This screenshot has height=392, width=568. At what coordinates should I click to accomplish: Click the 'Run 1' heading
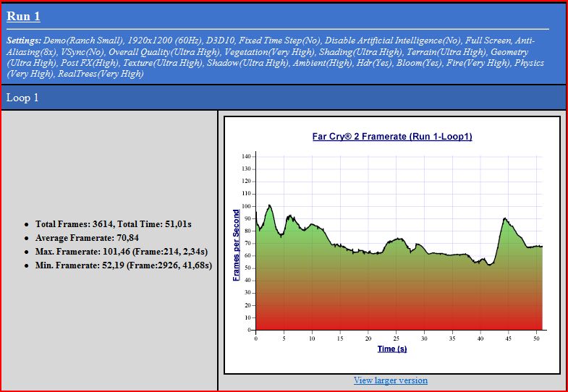(24, 17)
